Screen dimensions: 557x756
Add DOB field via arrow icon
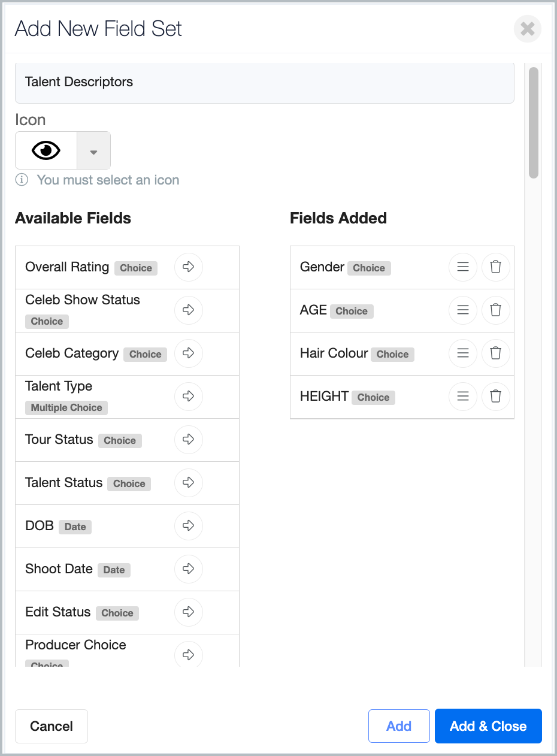click(189, 525)
